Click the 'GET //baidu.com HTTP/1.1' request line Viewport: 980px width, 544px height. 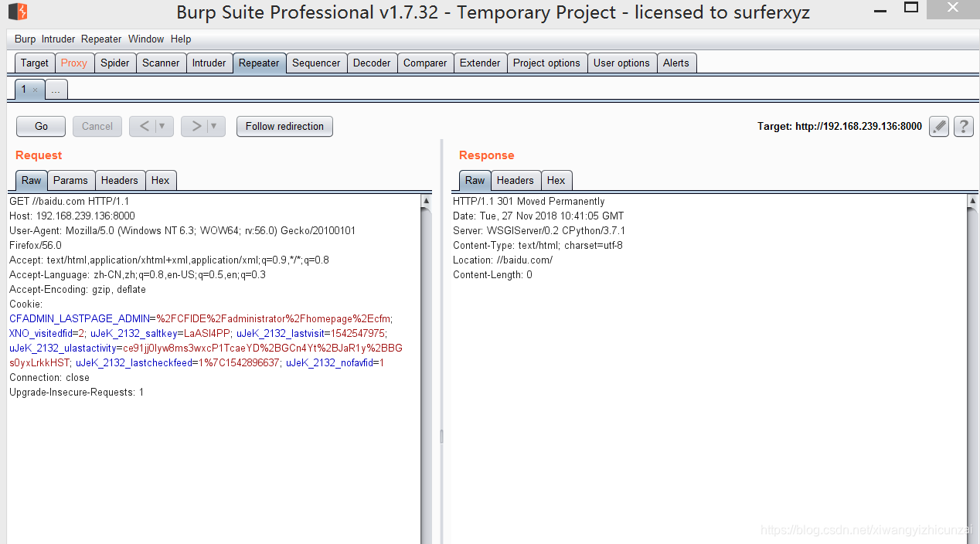click(69, 201)
